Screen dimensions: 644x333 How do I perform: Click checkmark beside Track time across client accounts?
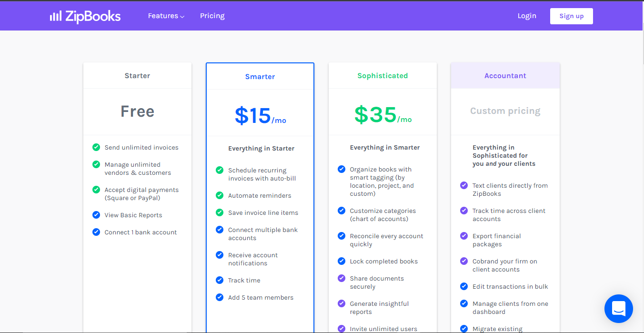pos(464,211)
